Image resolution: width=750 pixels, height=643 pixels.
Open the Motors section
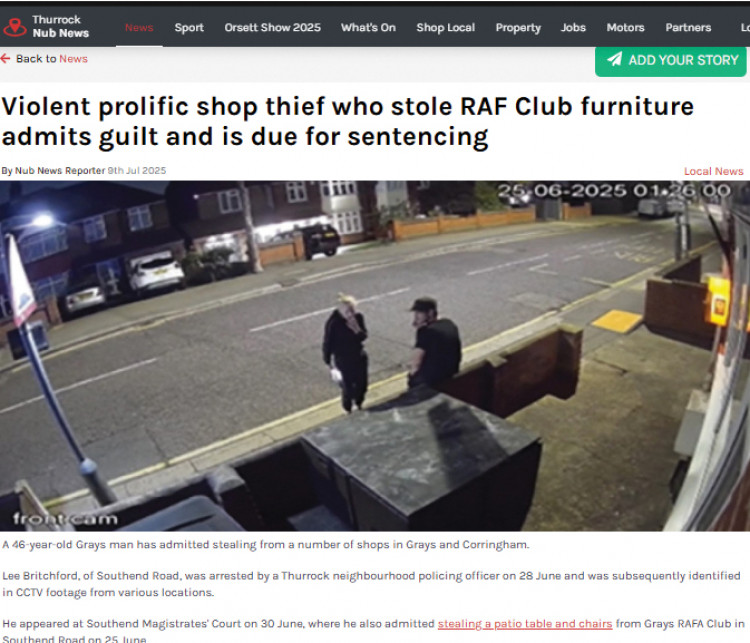(626, 28)
